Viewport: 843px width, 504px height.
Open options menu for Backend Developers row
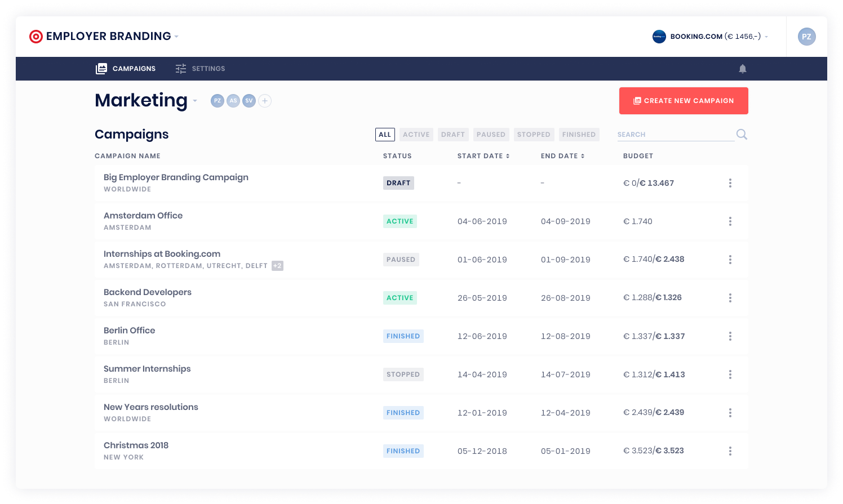click(x=730, y=298)
